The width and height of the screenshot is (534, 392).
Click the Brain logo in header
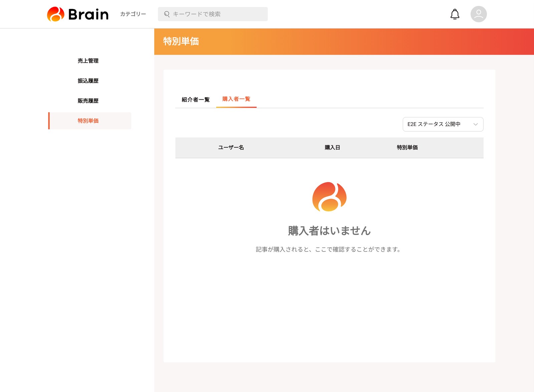78,14
